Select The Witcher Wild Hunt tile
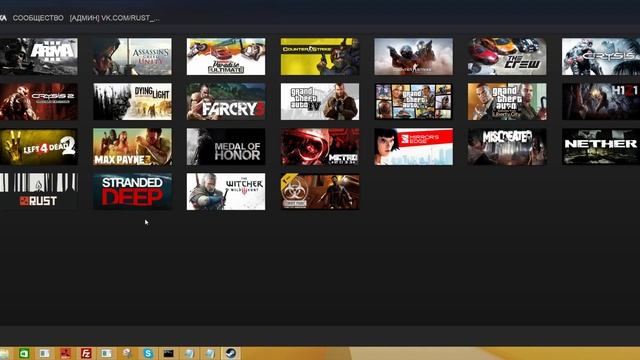 tap(226, 191)
